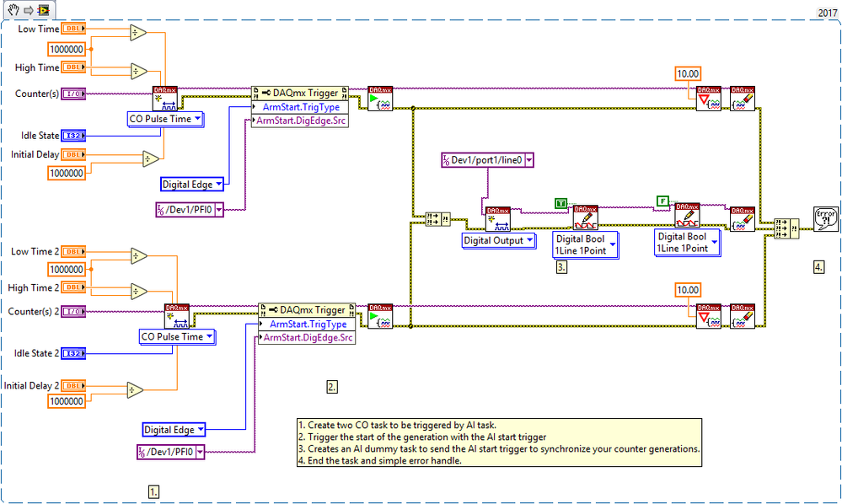This screenshot has height=504, width=842.
Task: Click the upper DAQmx Start Task node
Action: [x=380, y=99]
